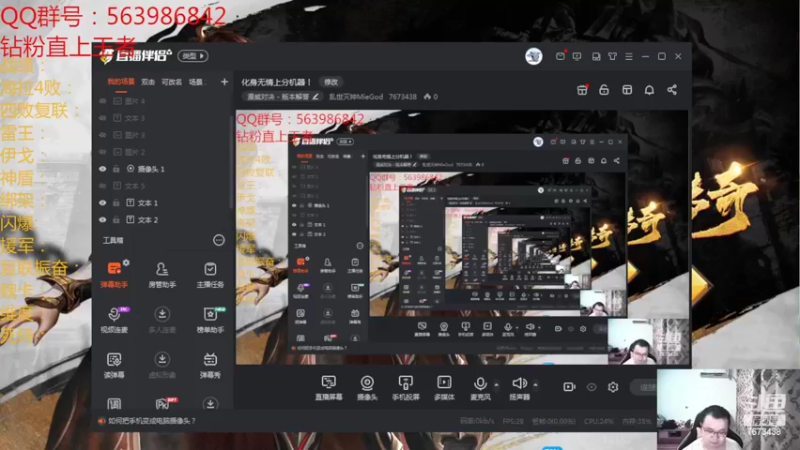
Task: Show the hidden 文本 5 source
Action: (103, 186)
